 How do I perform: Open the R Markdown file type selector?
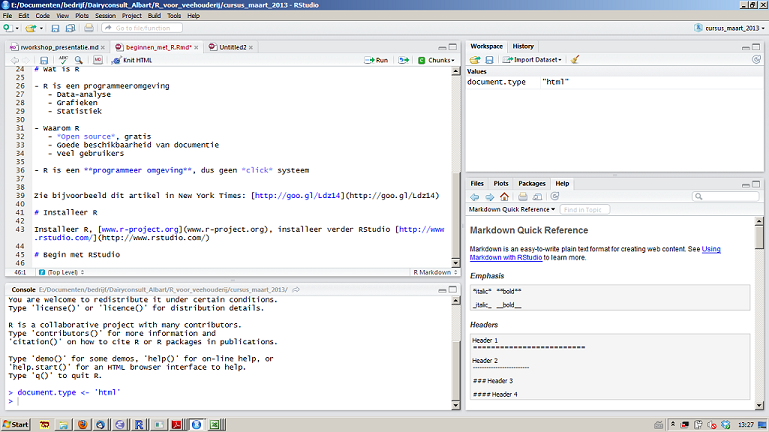[x=435, y=272]
